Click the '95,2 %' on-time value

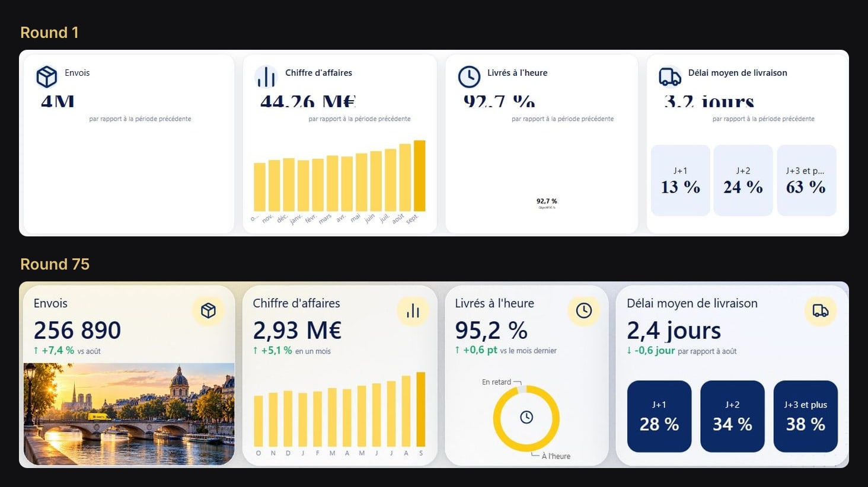tap(491, 330)
